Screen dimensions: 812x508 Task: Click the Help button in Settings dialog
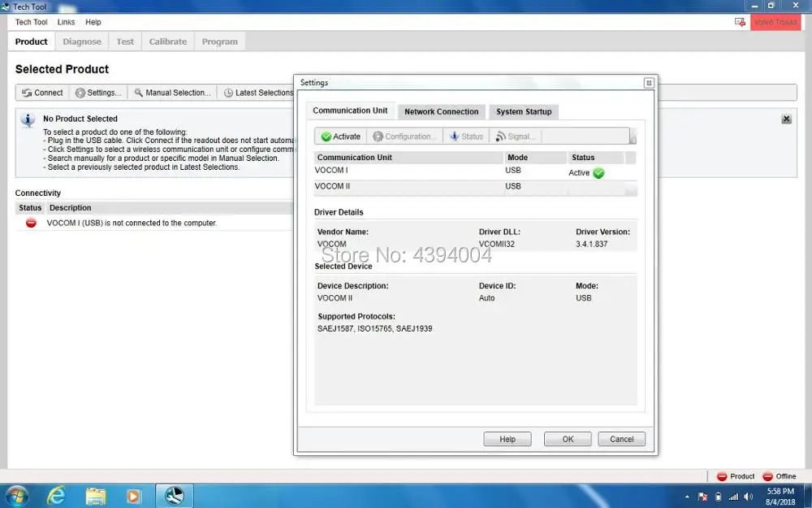pyautogui.click(x=508, y=439)
